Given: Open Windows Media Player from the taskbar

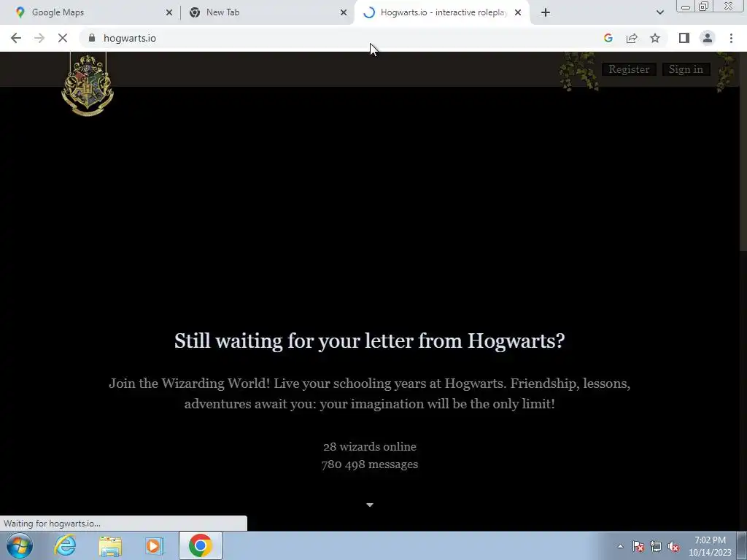Looking at the screenshot, I should (154, 545).
